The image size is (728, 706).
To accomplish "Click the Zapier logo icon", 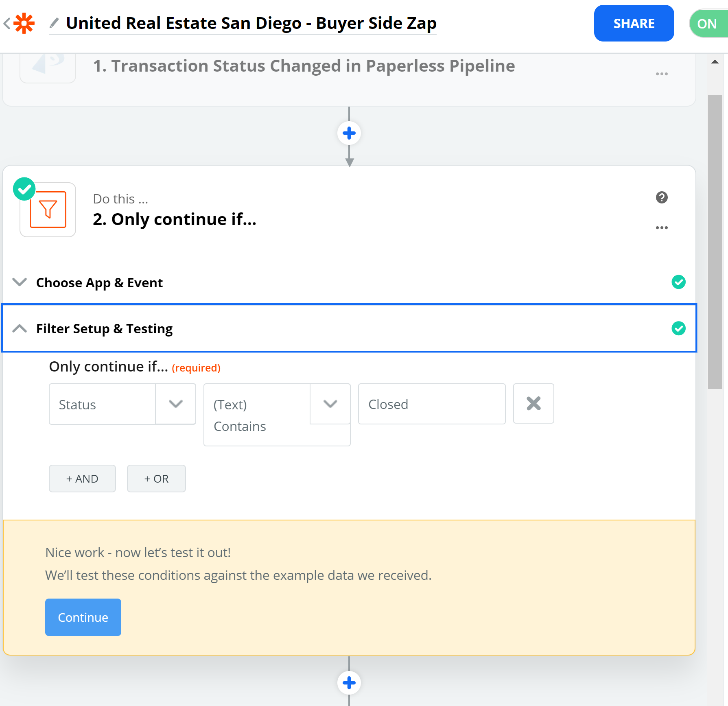I will pos(23,23).
